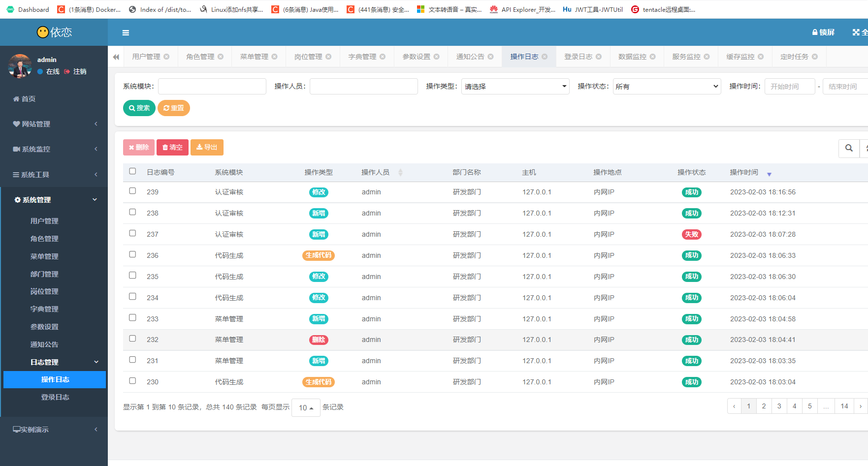Click the red 清空 button
868x466 pixels.
172,148
